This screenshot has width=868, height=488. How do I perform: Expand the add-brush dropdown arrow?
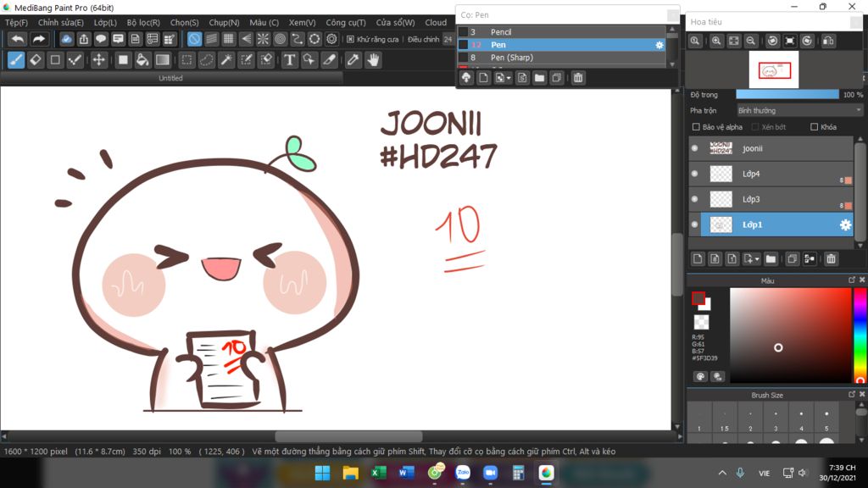coord(509,78)
